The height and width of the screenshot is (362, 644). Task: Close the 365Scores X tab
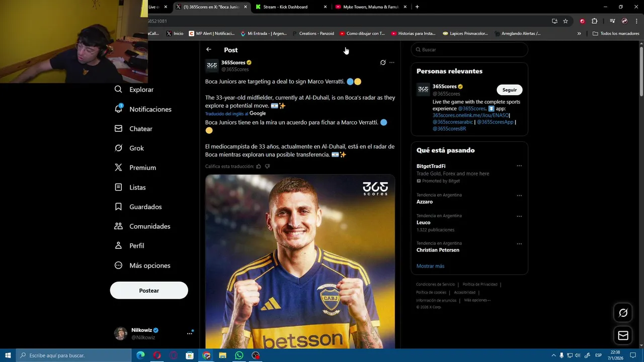[246, 7]
